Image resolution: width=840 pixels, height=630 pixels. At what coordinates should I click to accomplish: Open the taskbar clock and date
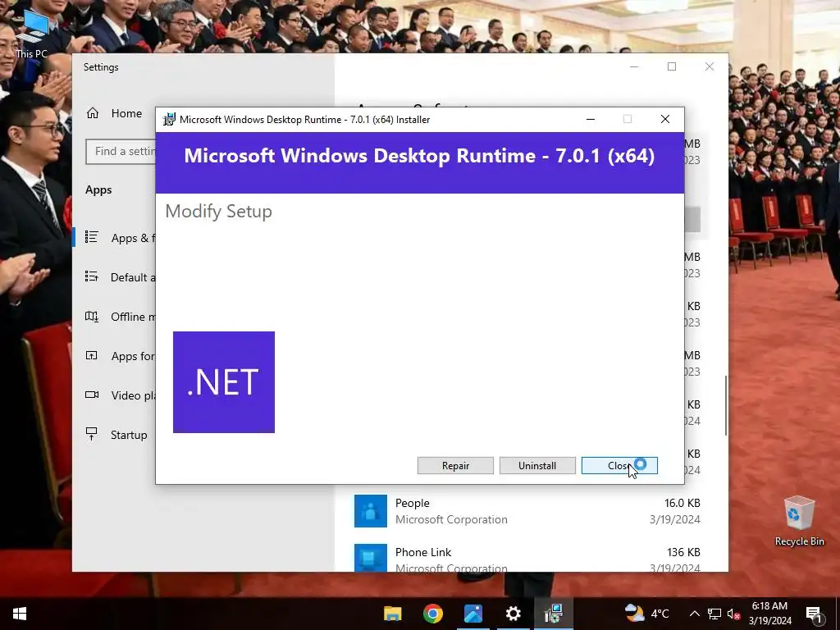click(769, 614)
